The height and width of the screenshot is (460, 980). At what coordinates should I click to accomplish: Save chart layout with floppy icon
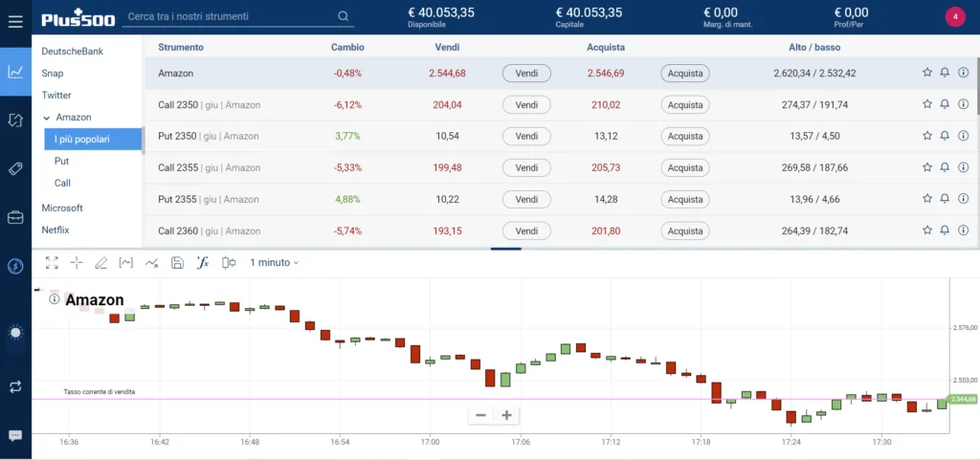pyautogui.click(x=177, y=263)
